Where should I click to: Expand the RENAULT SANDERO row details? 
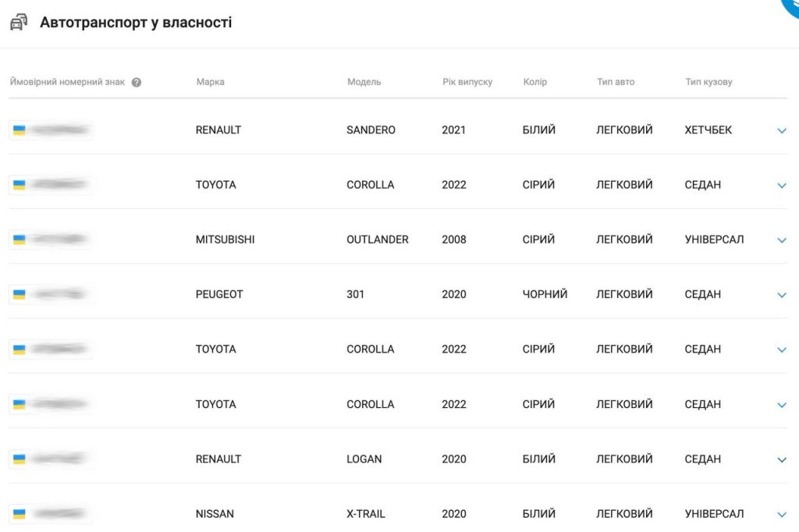[782, 131]
